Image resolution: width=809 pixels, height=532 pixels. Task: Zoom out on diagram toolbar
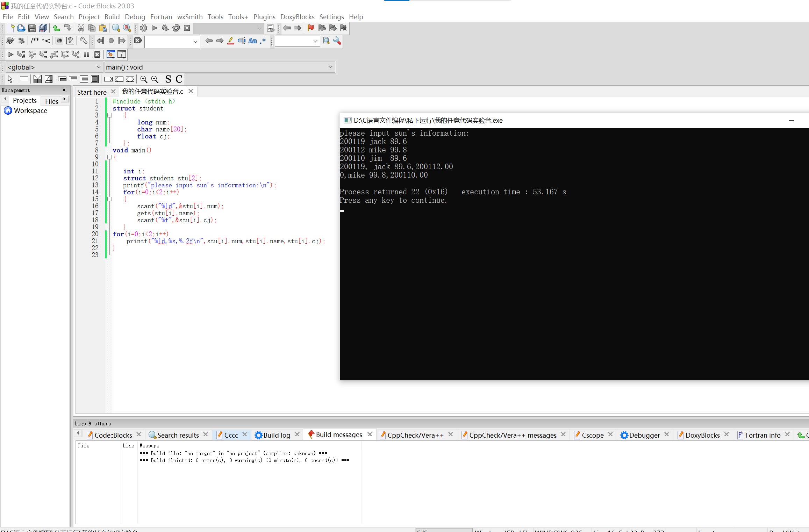tap(155, 79)
